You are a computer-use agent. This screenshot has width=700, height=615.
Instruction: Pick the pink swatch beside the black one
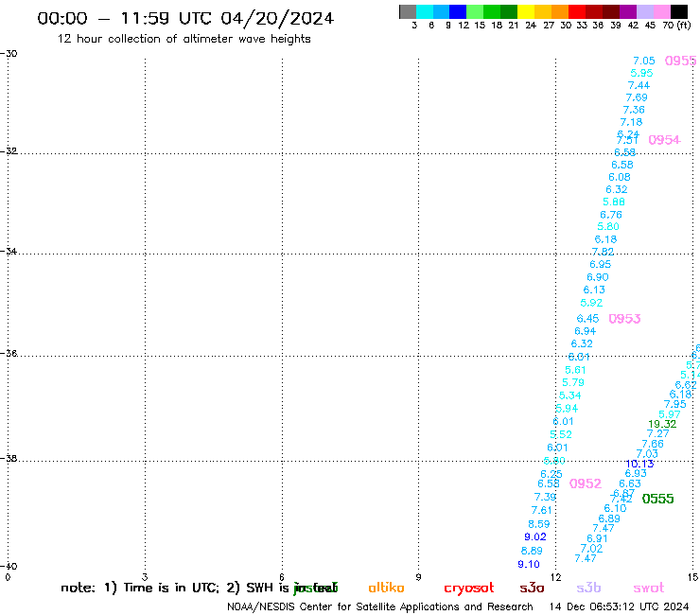[x=662, y=11]
